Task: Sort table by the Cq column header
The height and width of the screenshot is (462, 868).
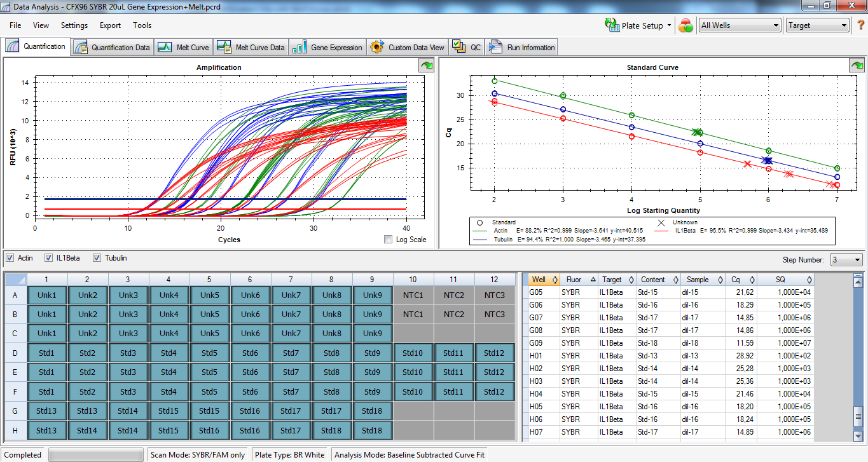Action: pyautogui.click(x=736, y=280)
